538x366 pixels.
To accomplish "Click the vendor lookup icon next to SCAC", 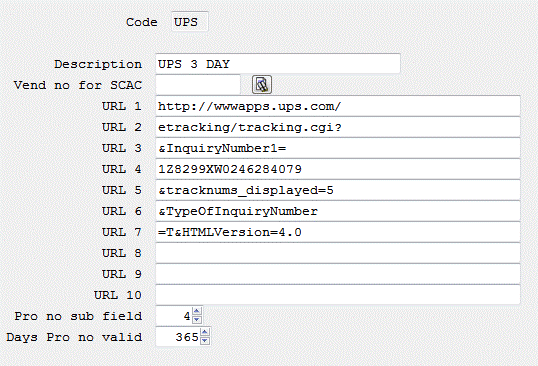I will coord(262,85).
